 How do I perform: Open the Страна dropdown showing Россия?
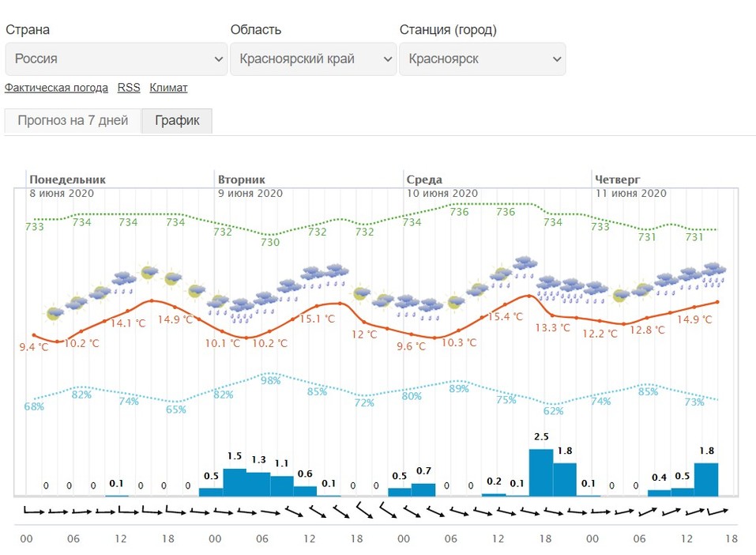(116, 59)
